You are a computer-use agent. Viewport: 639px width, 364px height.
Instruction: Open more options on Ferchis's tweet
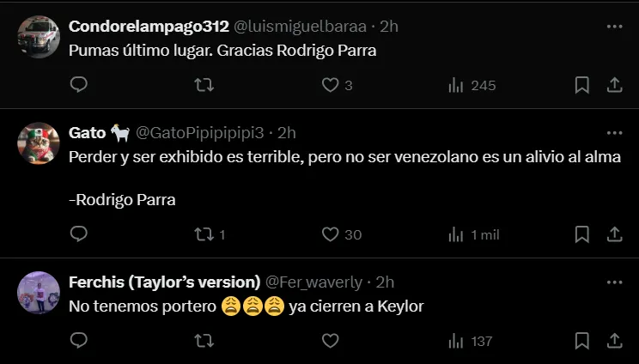click(x=614, y=282)
